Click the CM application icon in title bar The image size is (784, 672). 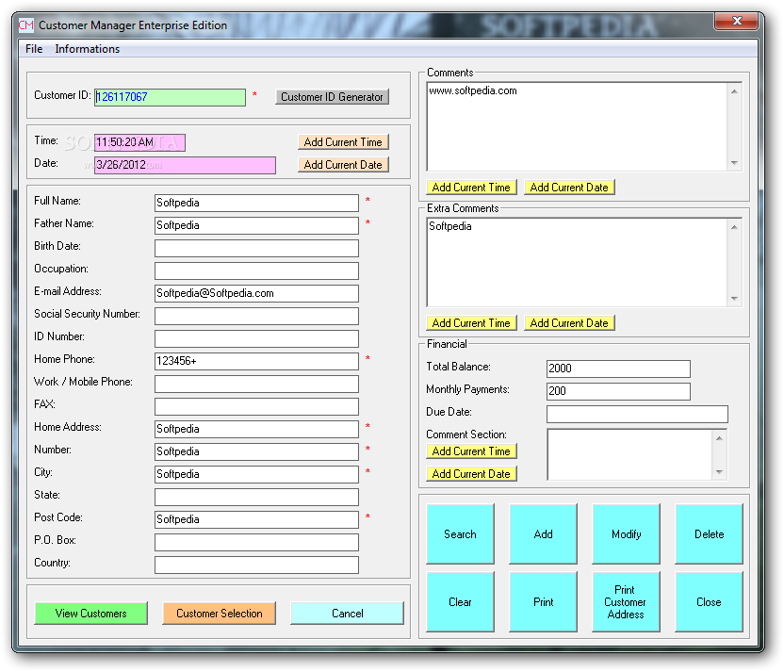(x=26, y=25)
